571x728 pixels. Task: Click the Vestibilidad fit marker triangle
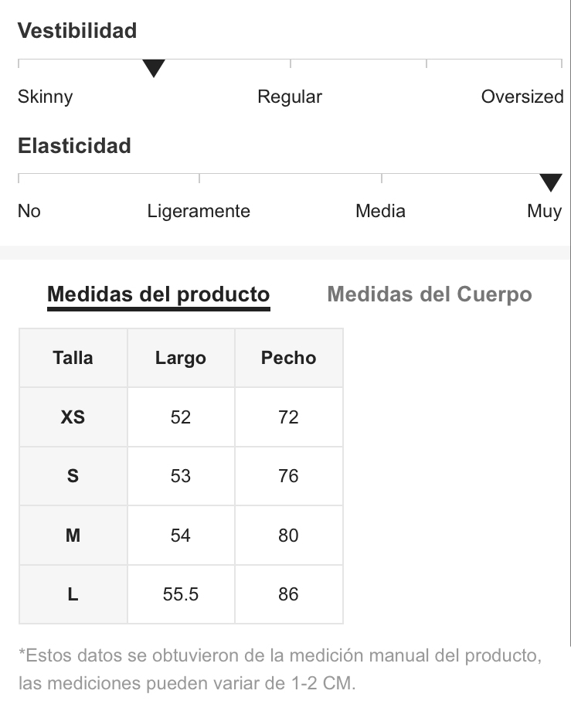154,68
